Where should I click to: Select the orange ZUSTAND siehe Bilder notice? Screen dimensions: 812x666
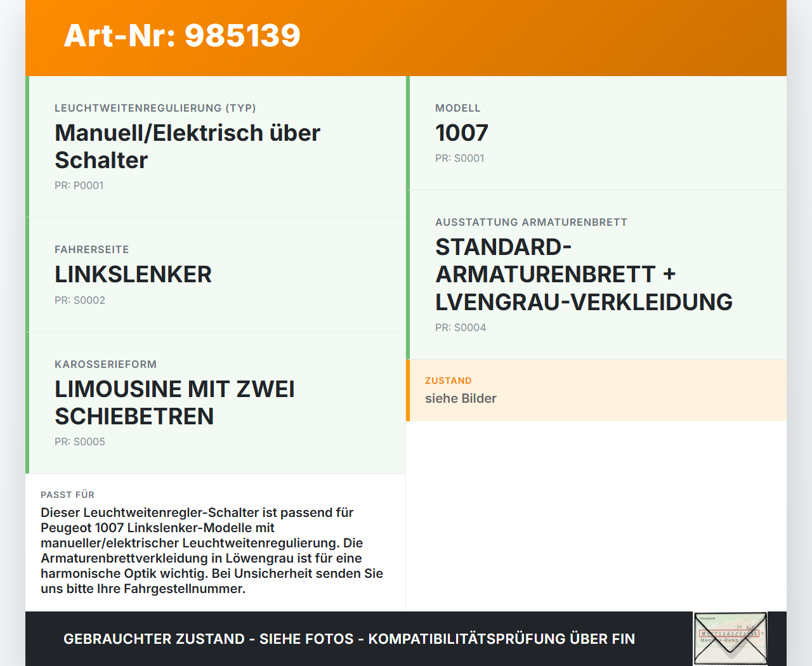click(596, 390)
